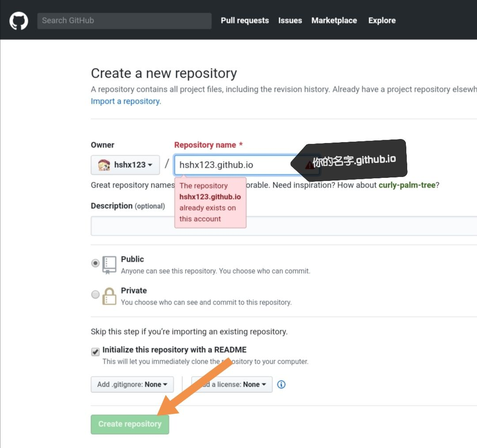Viewport: 477px width, 448px height.
Task: Click the 'already exists on this account' error message
Action: [x=210, y=203]
